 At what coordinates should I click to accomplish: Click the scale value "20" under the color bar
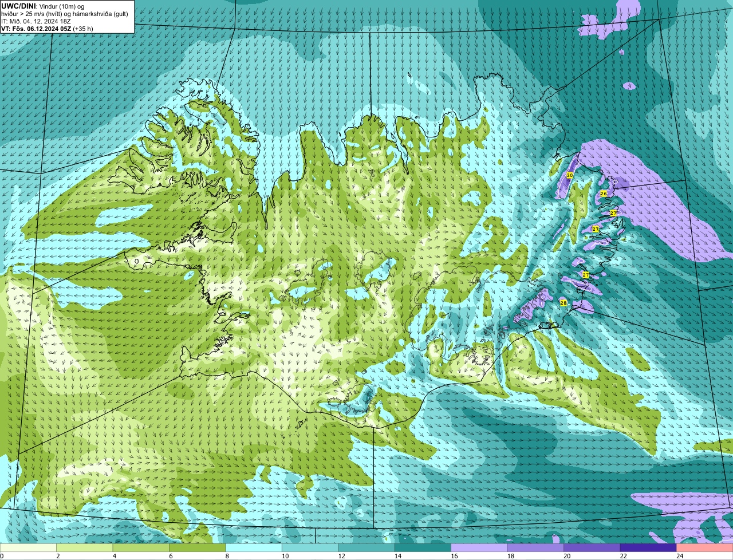566,556
